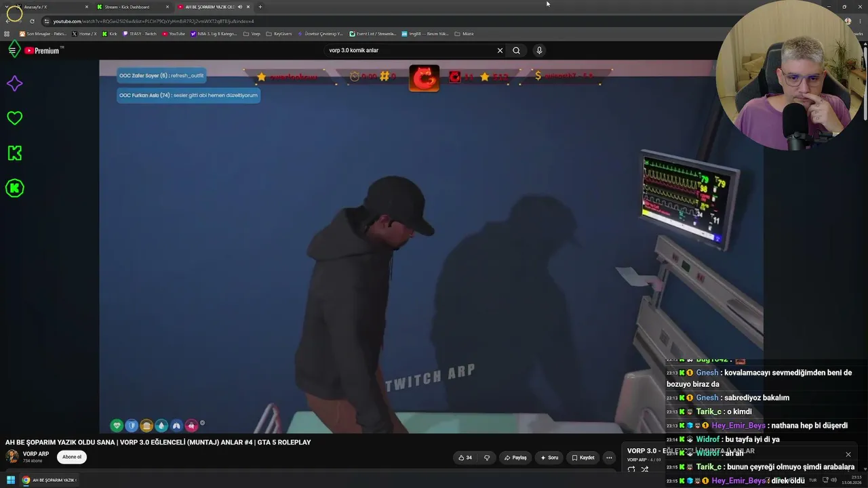
Task: Open the Soru ask button
Action: [x=549, y=457]
